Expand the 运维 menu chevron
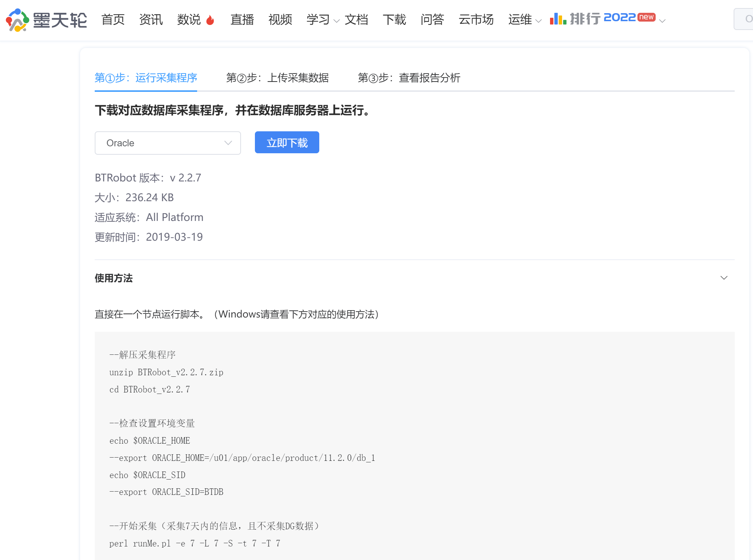Viewport: 753px width, 560px height. 538,21
